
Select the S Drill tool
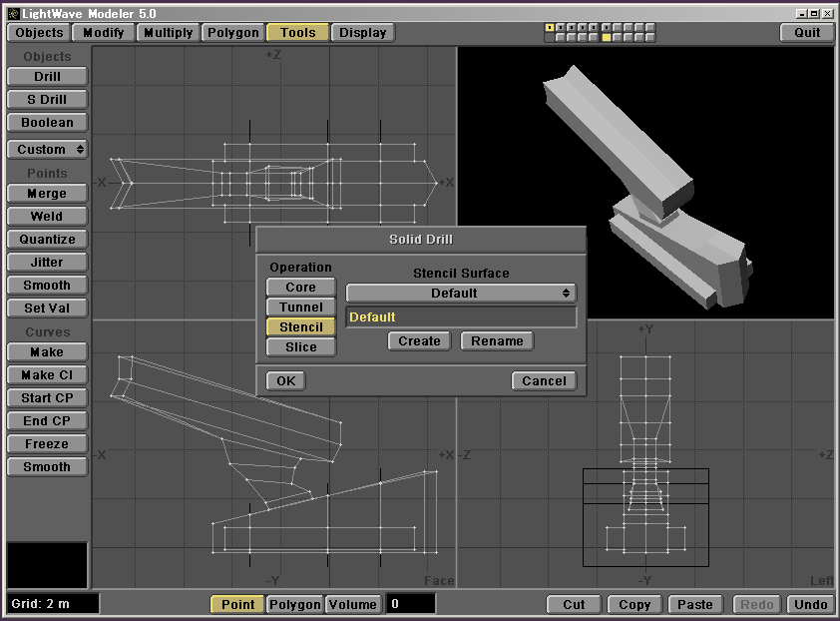[x=47, y=100]
